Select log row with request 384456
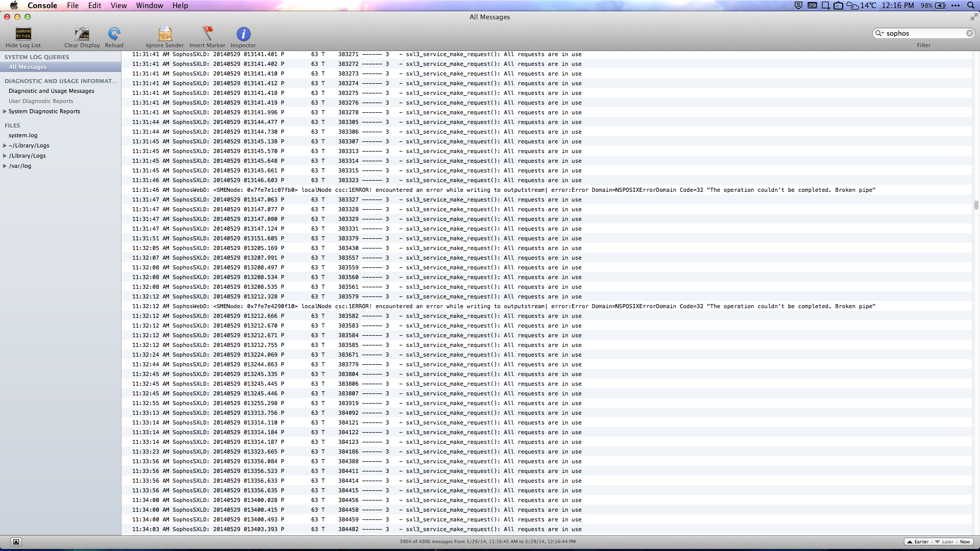This screenshot has height=551, width=980. click(x=547, y=500)
